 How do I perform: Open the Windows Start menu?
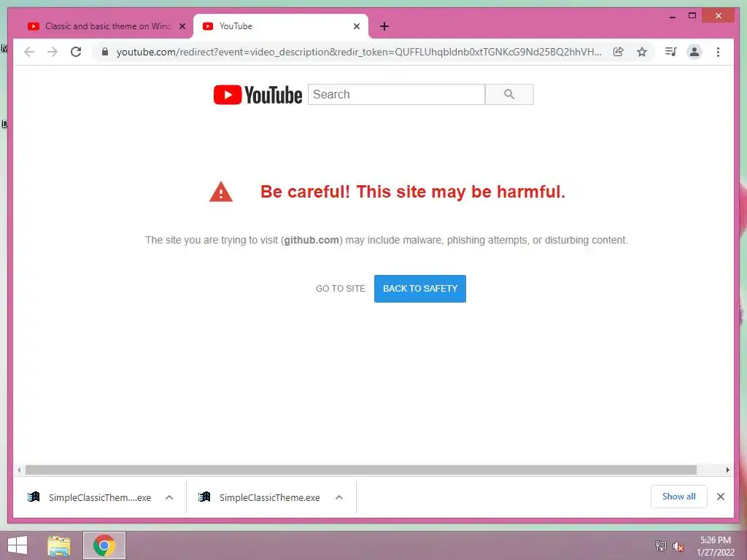coord(18,545)
